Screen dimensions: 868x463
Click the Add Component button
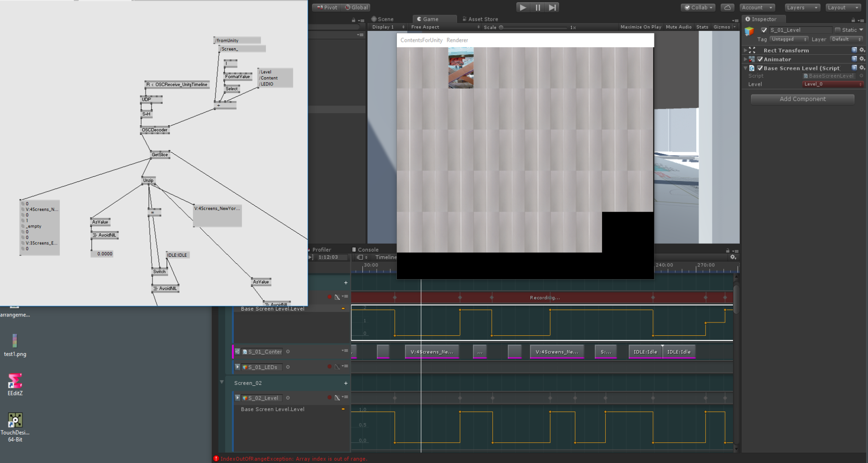point(802,99)
